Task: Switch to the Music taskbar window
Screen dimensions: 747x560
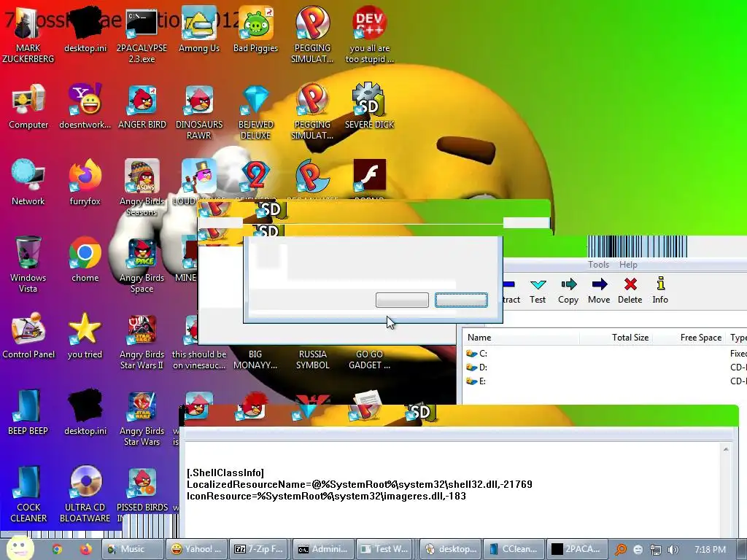Action: pos(133,549)
